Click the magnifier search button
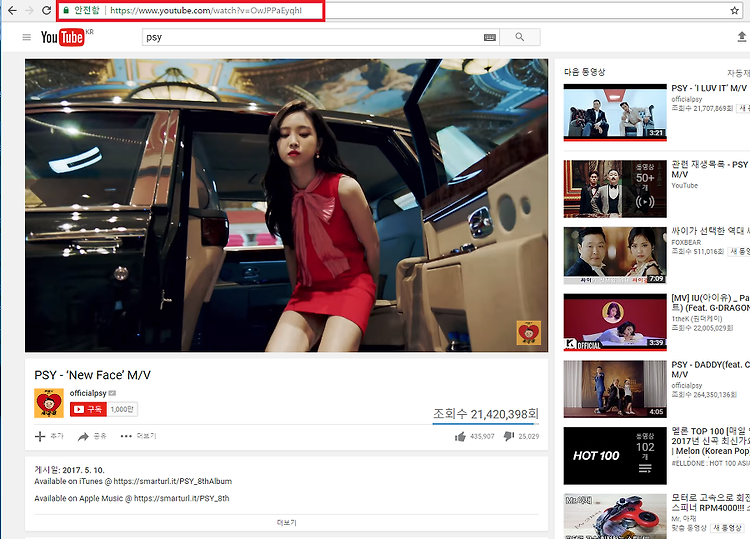 [520, 37]
